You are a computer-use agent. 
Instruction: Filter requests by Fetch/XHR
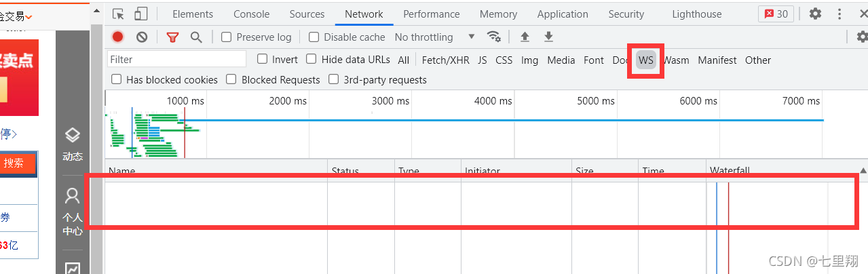445,60
